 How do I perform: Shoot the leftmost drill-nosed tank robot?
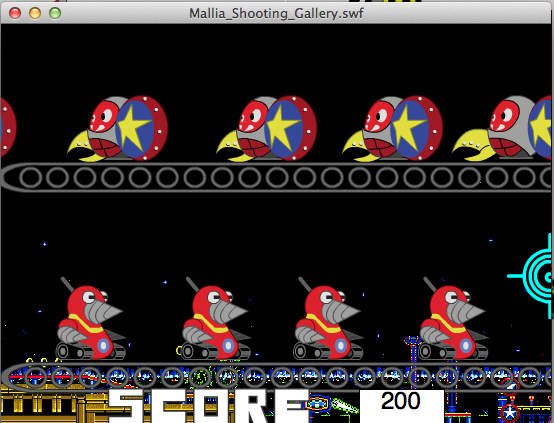point(90,319)
